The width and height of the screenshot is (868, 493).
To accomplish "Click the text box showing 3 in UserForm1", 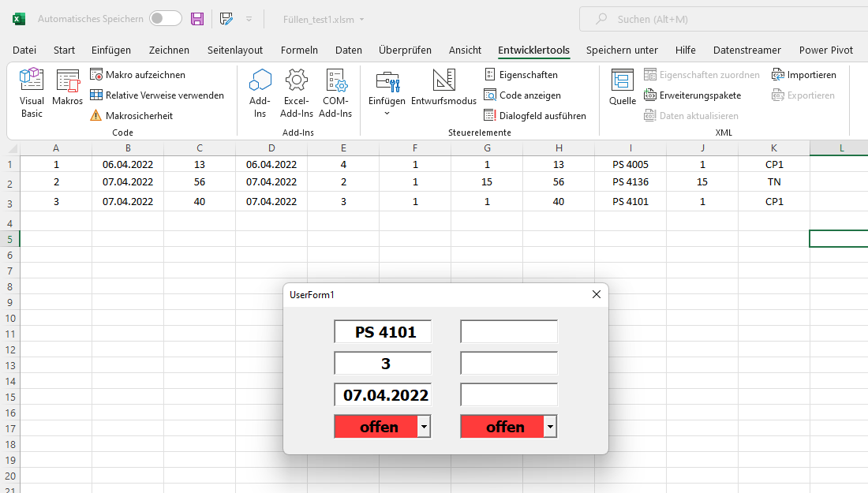I will click(383, 363).
